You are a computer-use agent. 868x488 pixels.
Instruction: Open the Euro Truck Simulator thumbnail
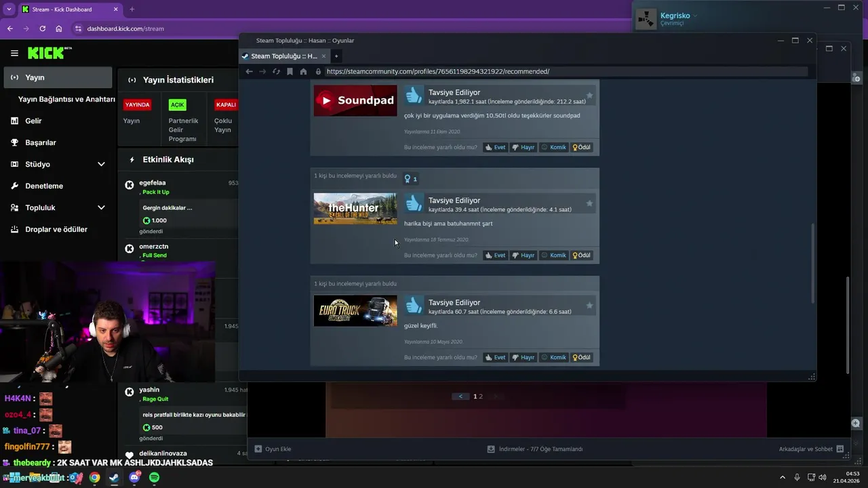(x=355, y=311)
